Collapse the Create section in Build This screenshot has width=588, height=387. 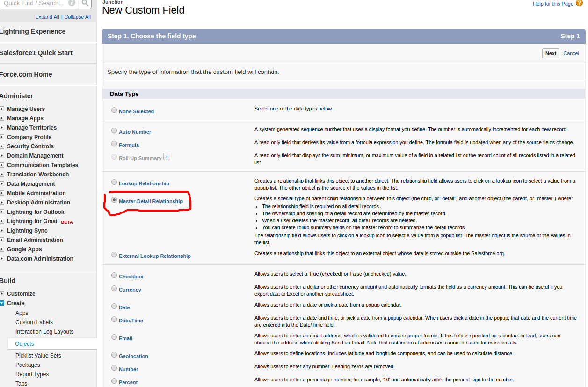2,303
